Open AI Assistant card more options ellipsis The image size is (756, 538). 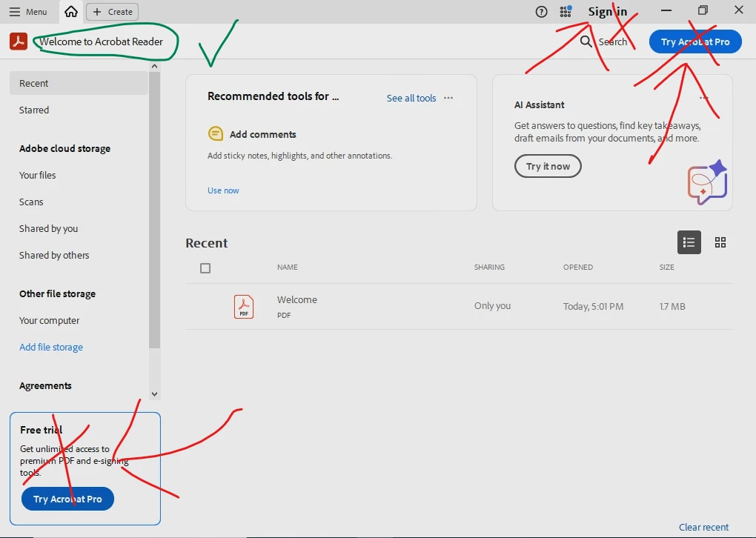(703, 98)
